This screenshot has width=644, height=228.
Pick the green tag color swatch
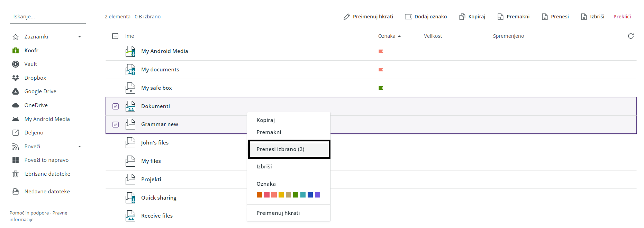pos(296,195)
